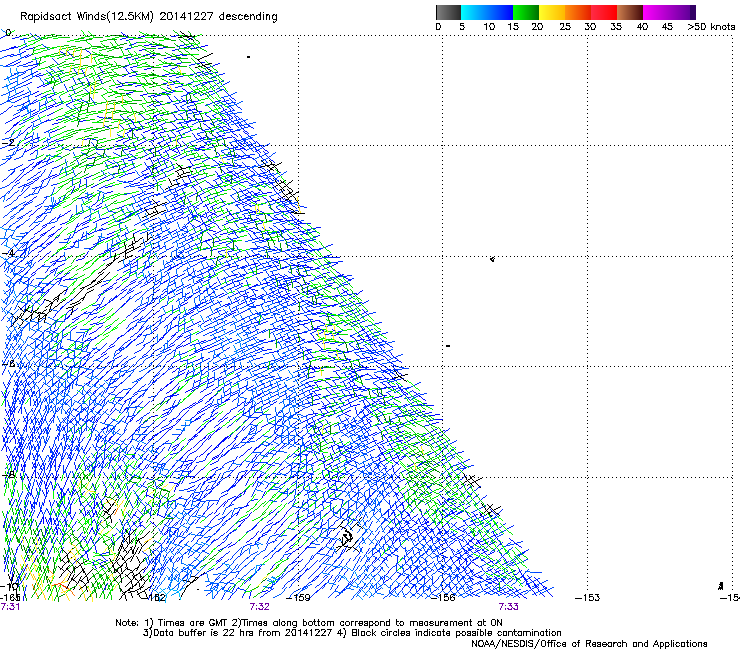Click the '-159' longitude label

(x=299, y=598)
